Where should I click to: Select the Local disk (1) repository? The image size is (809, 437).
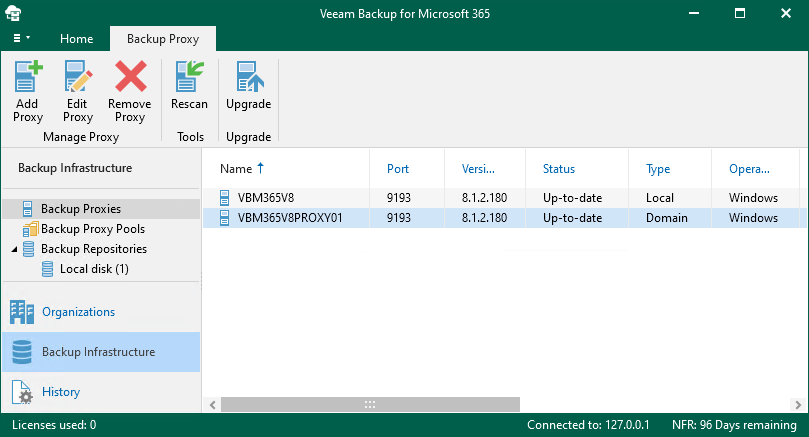tap(94, 269)
